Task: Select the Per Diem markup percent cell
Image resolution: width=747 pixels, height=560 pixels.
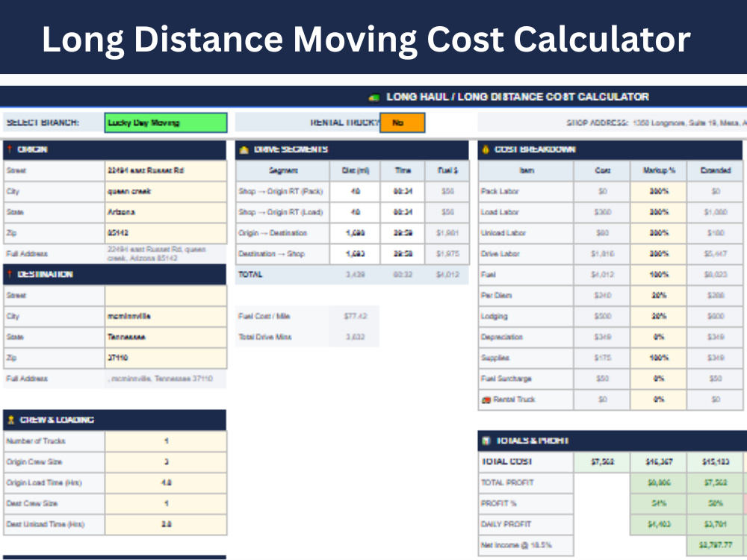Action: [x=658, y=295]
